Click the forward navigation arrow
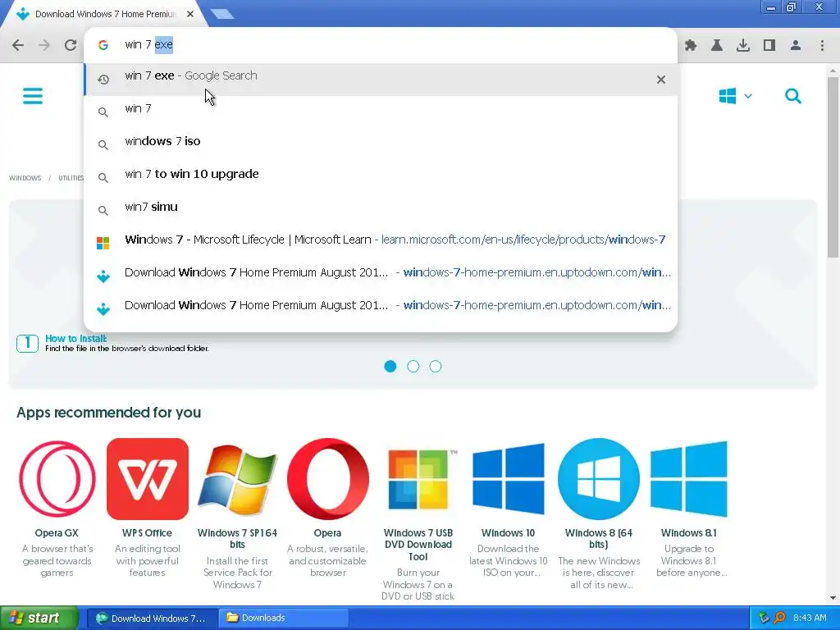 (44, 45)
